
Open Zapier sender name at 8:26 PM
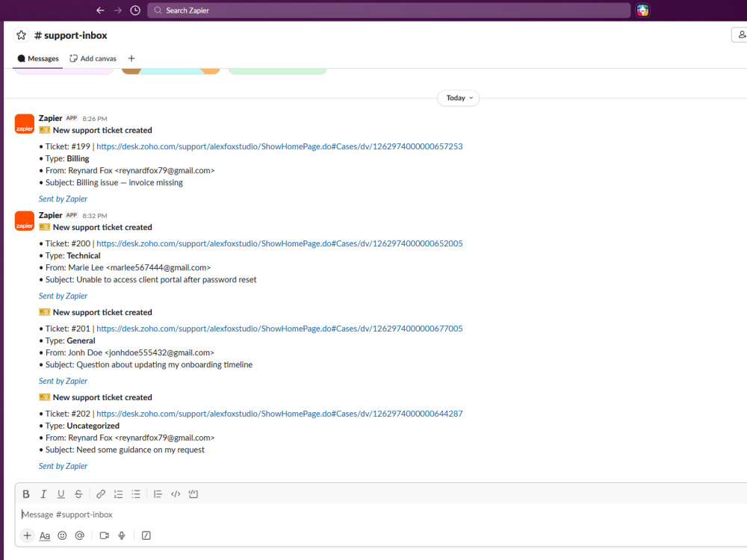[x=51, y=118]
